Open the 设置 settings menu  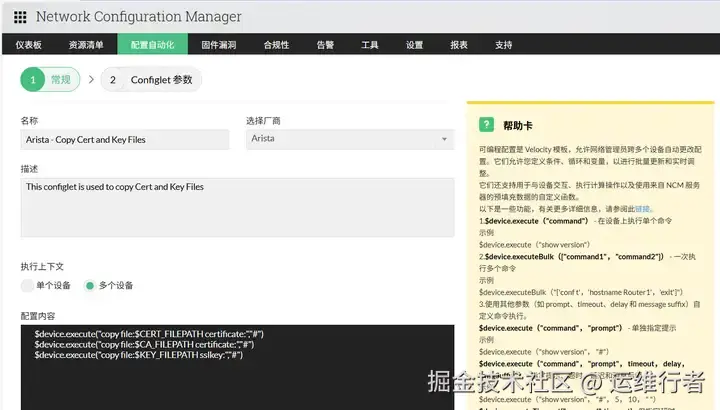(x=414, y=45)
